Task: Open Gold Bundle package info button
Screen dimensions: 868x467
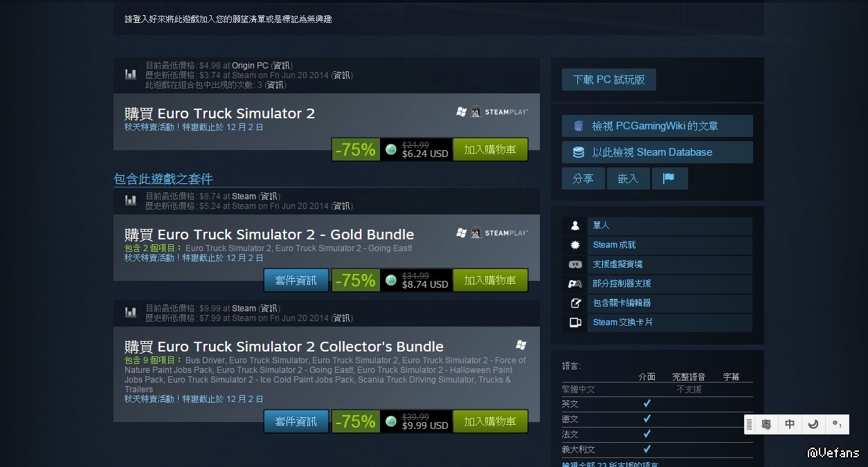Action: pyautogui.click(x=296, y=280)
